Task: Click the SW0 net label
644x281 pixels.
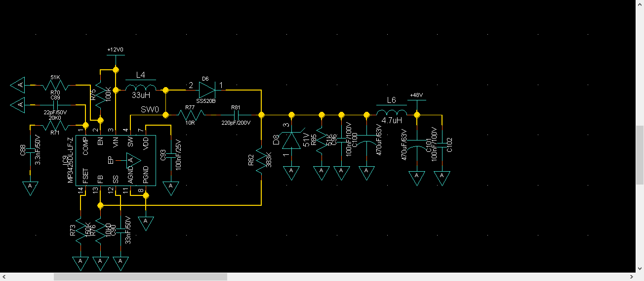Action: click(150, 109)
